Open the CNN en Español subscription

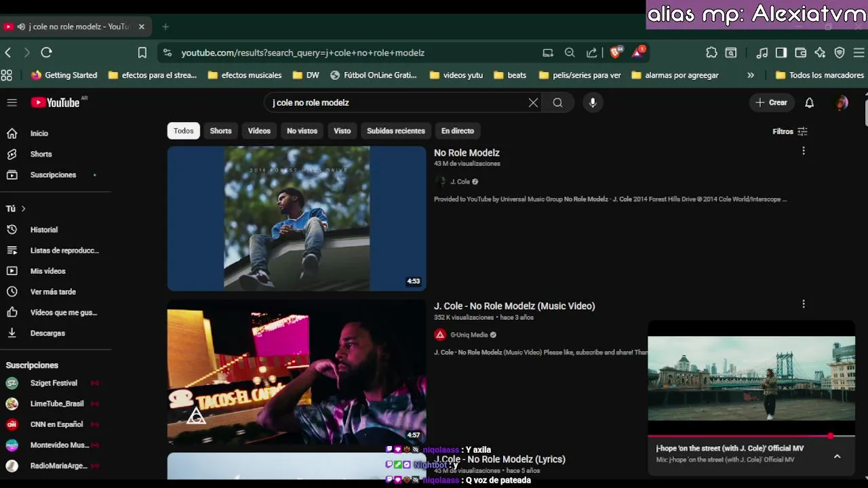point(56,424)
